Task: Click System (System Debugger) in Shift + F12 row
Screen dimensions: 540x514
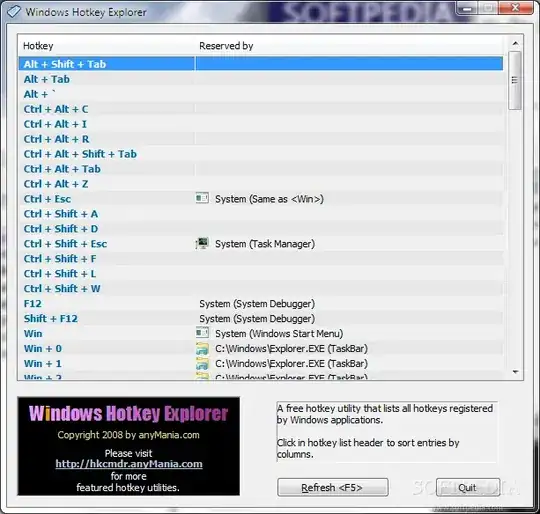Action: (257, 319)
